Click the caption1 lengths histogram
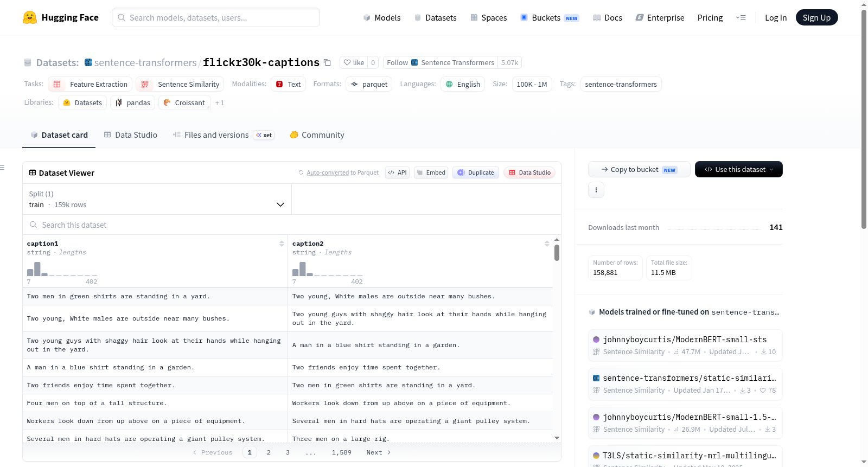This screenshot has height=467, width=868. (x=62, y=269)
